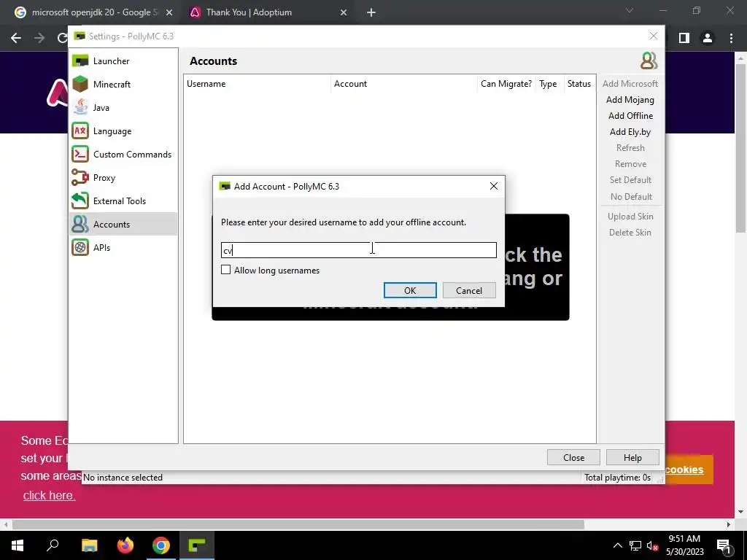The height and width of the screenshot is (560, 747).
Task: Switch to PollyMC in the taskbar
Action: coord(197,545)
